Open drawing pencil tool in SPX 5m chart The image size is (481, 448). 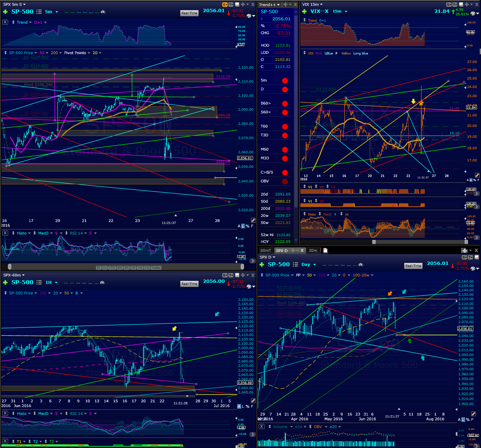click(x=253, y=220)
